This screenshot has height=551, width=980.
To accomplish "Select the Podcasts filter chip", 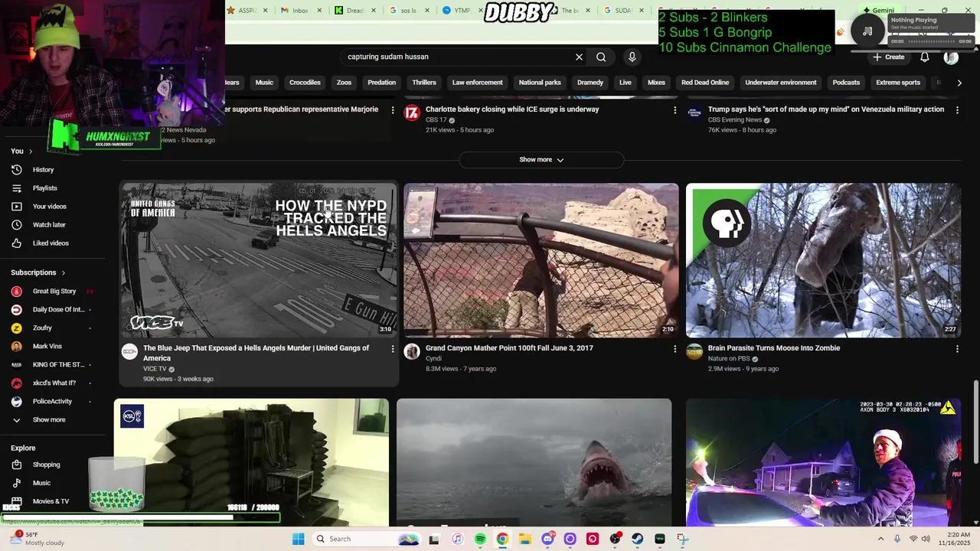I will tap(846, 83).
